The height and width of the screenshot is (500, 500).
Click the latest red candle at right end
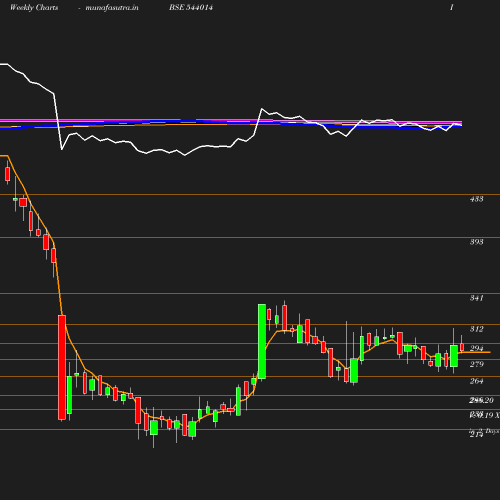click(x=462, y=347)
